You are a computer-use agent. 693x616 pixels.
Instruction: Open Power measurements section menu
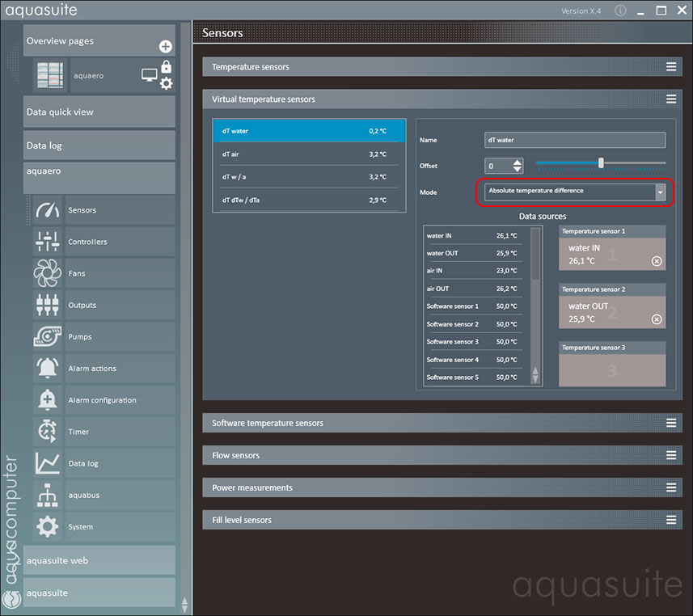tap(671, 487)
